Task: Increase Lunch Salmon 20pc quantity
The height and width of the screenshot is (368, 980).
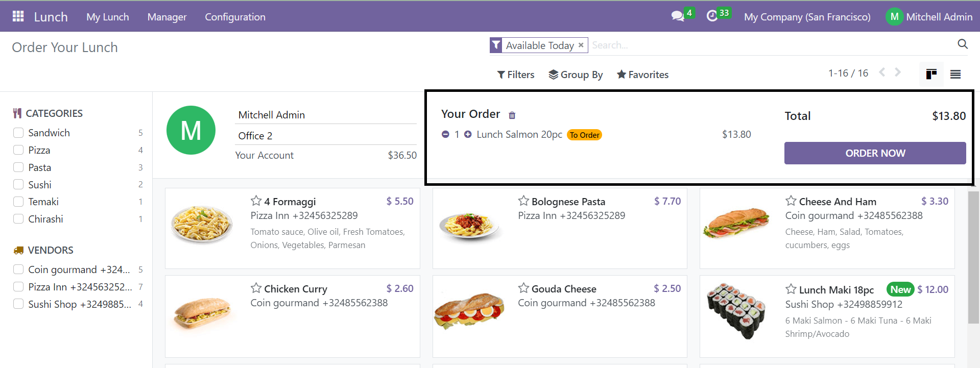Action: click(468, 134)
